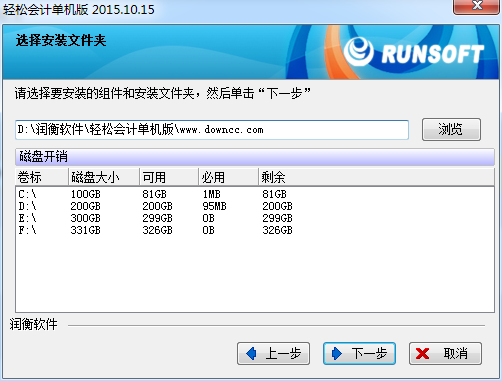The height and width of the screenshot is (381, 502).
Task: Click the 1MB required space cell
Action: pyautogui.click(x=211, y=194)
